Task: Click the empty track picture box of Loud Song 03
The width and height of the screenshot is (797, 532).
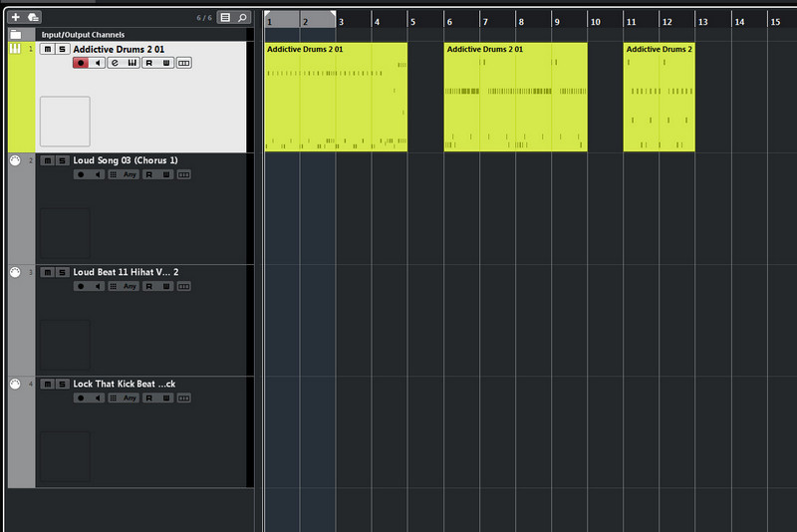Action: click(65, 233)
